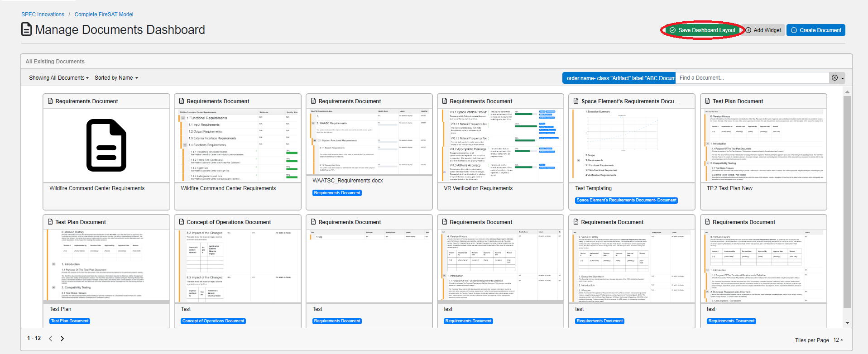The height and width of the screenshot is (354, 868).
Task: Click the Concept of Operations Document header icon
Action: [x=182, y=222]
